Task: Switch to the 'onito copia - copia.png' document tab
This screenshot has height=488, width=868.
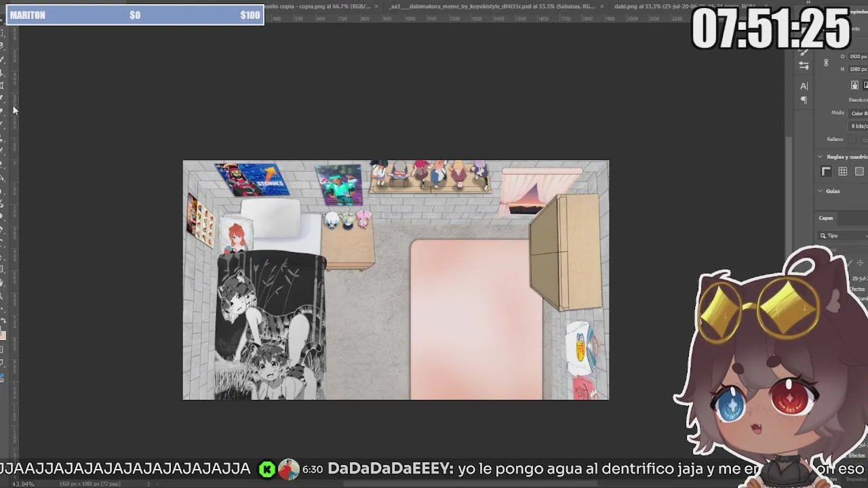Action: point(317,6)
